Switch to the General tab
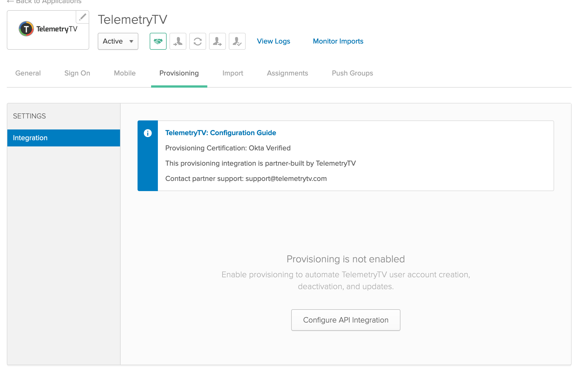The image size is (588, 385). [x=28, y=73]
